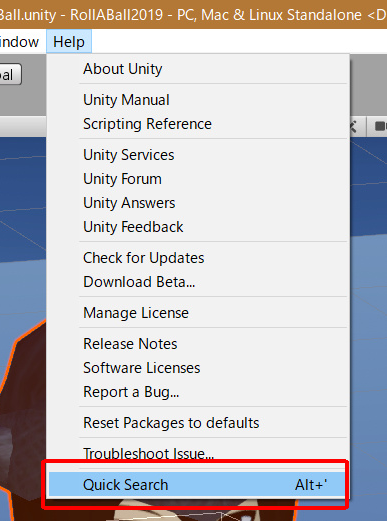This screenshot has height=521, width=387.
Task: Open Unity Answers
Action: tap(198, 203)
